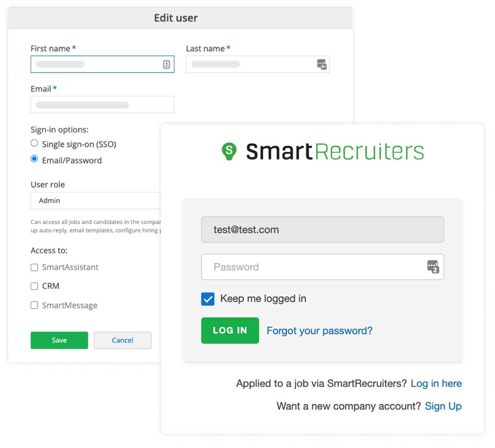
Task: Uncheck Keep me logged in
Action: [x=208, y=299]
